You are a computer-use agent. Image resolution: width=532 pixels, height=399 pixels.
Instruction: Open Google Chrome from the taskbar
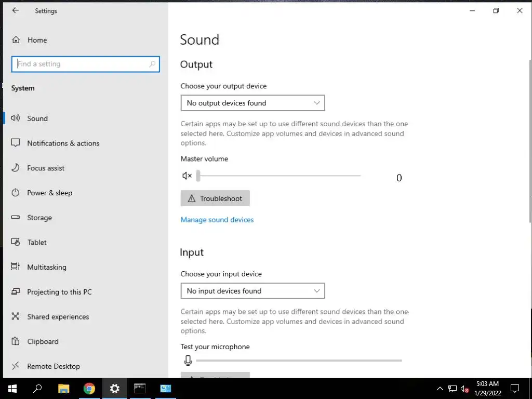(x=89, y=389)
